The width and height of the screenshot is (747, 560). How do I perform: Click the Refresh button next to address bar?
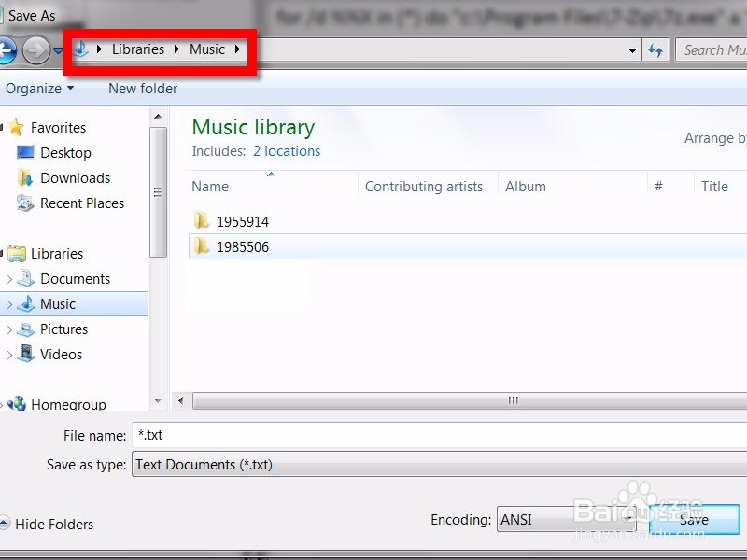[x=655, y=50]
